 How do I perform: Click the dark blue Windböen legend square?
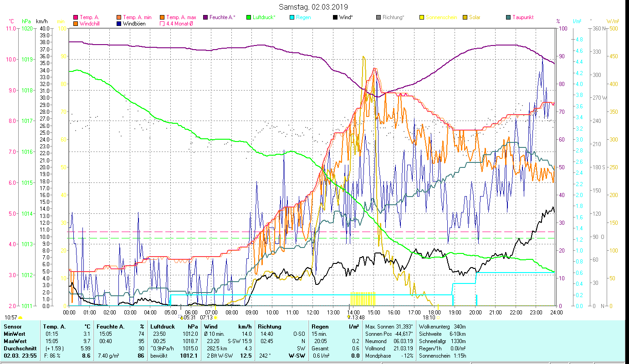click(x=119, y=24)
